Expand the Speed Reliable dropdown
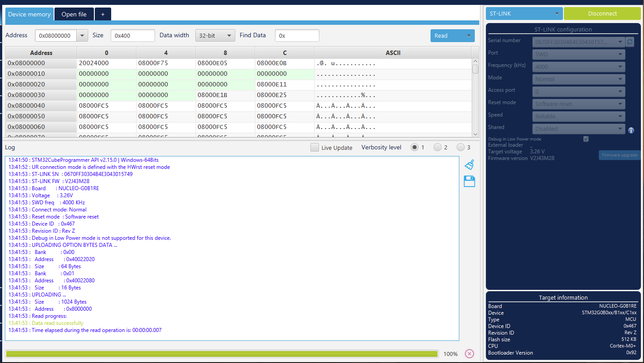 coord(578,116)
